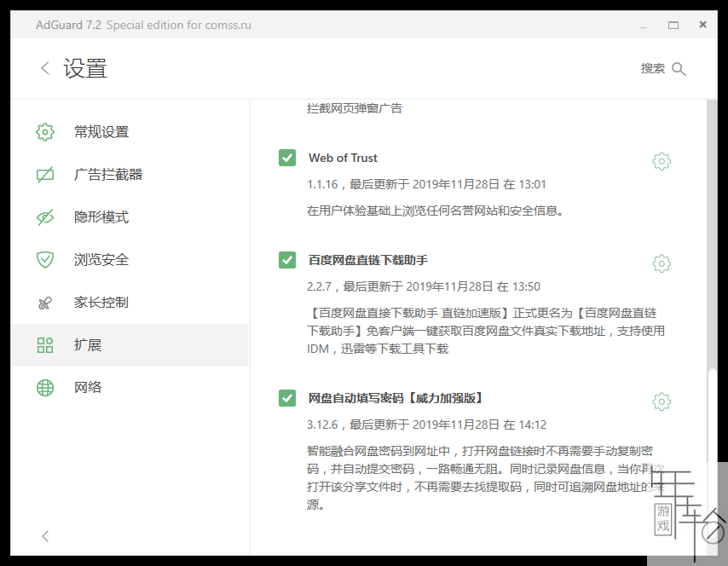The width and height of the screenshot is (728, 566).
Task: Collapse the sidebar with the bottom chevron
Action: pyautogui.click(x=45, y=536)
